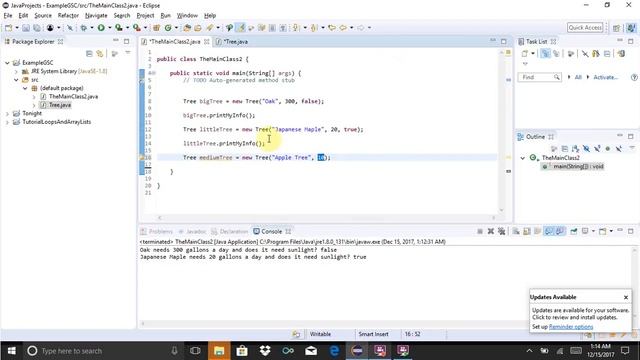Click the Search flashlight toolbar icon
Viewport: 640px width, 360px height.
[210, 28]
